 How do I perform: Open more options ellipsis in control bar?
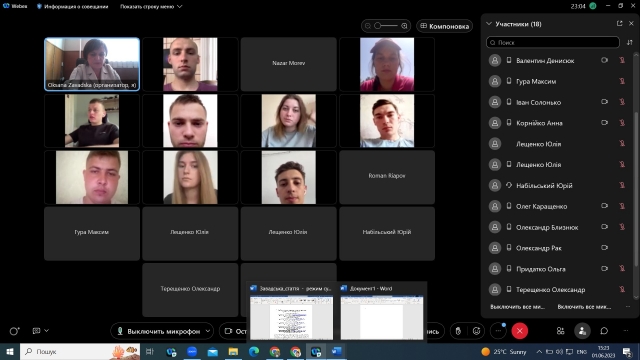[x=498, y=331]
